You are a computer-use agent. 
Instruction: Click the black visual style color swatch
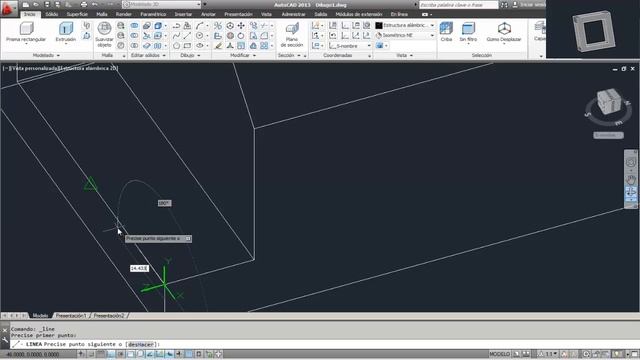click(379, 25)
